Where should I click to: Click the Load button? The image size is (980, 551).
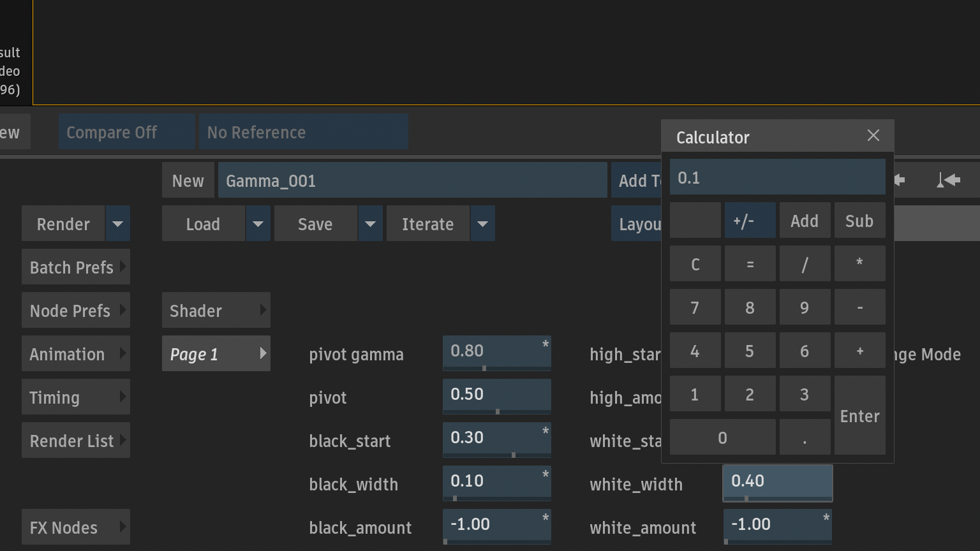click(x=204, y=224)
